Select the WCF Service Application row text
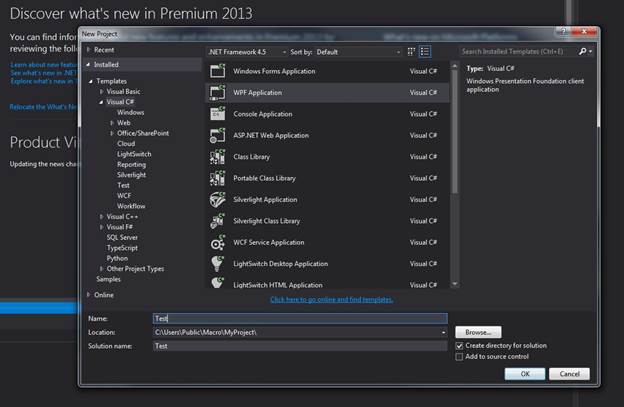The height and width of the screenshot is (407, 624). pyautogui.click(x=269, y=242)
